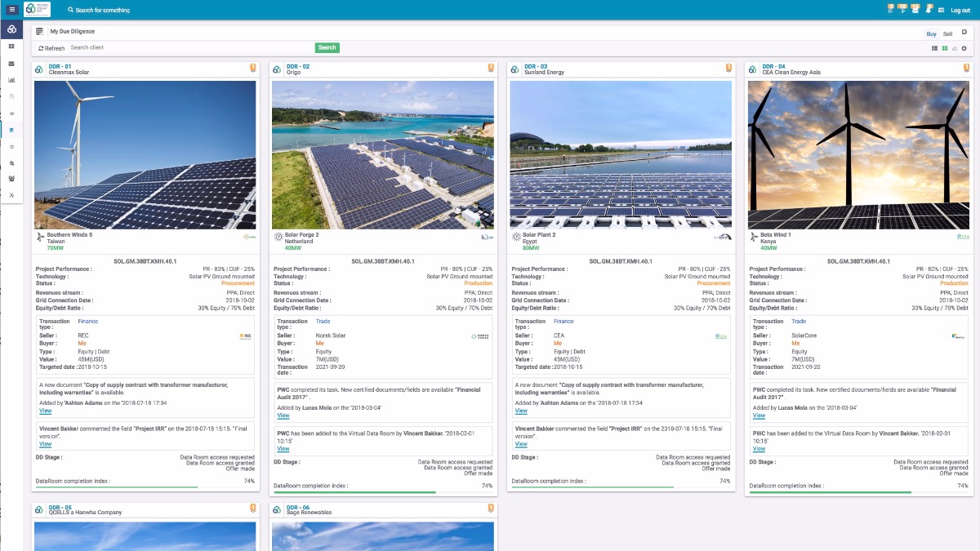Click the eye icon in the left sidebar
980x551 pixels.
click(11, 113)
